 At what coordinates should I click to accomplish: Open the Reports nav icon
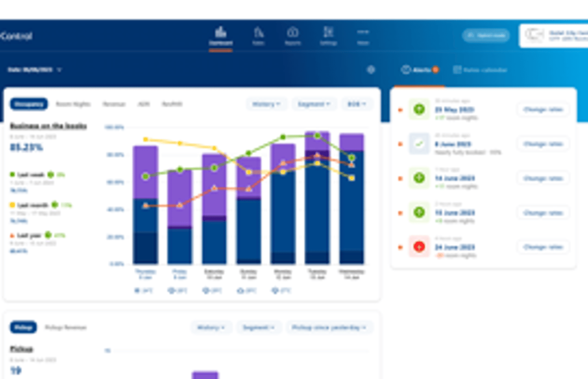pos(293,32)
